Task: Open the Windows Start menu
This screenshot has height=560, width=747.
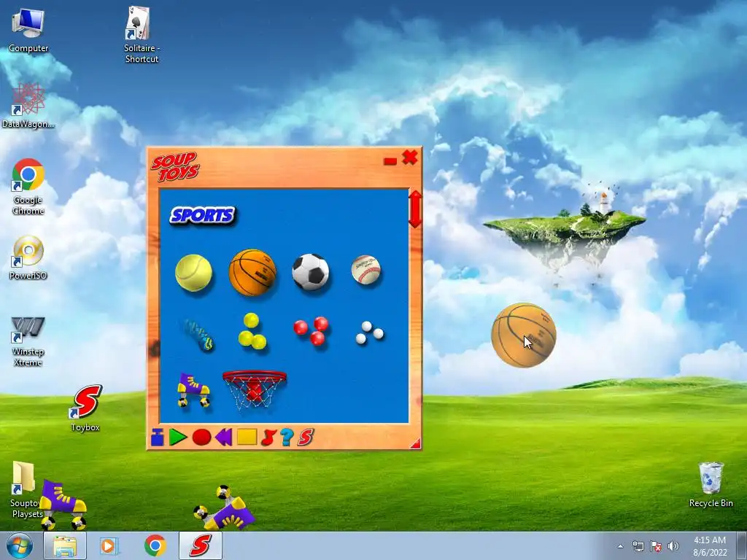Action: (20, 545)
